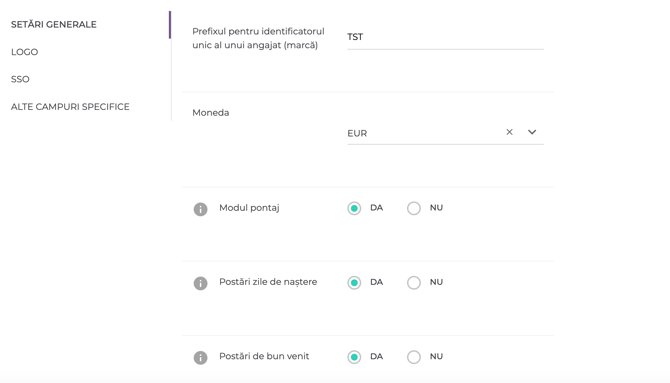
Task: Click the Postări de bun venit label
Action: [x=264, y=356]
